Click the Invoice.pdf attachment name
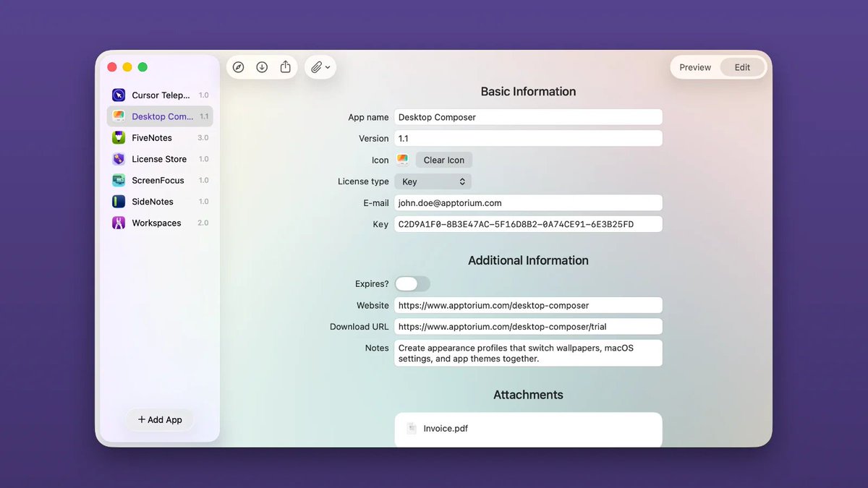The image size is (868, 488). (446, 428)
